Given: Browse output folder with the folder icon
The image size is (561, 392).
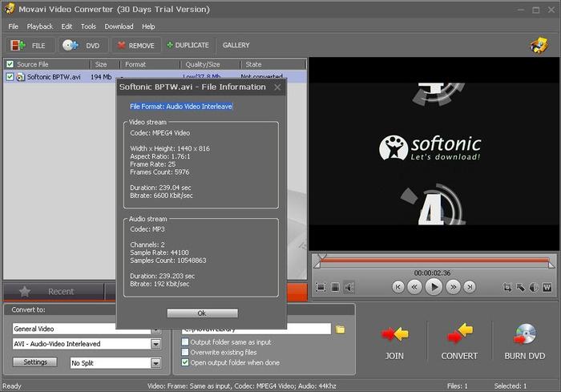Looking at the screenshot, I should [x=341, y=329].
